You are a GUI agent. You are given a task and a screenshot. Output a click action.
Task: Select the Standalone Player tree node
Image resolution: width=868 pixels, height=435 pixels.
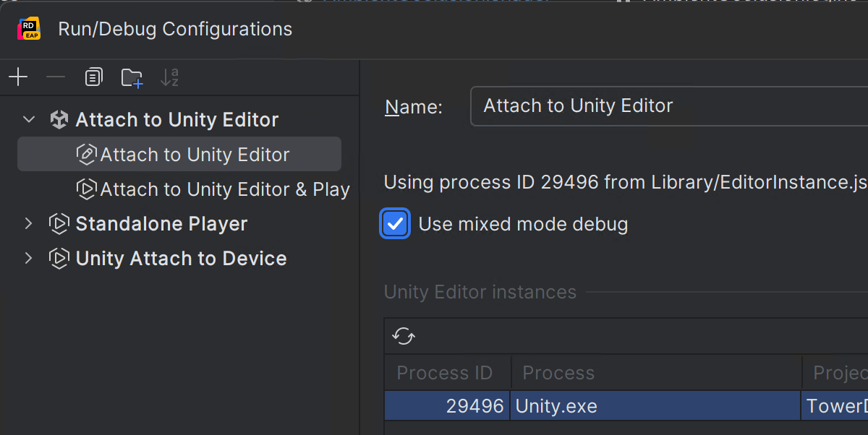click(161, 224)
